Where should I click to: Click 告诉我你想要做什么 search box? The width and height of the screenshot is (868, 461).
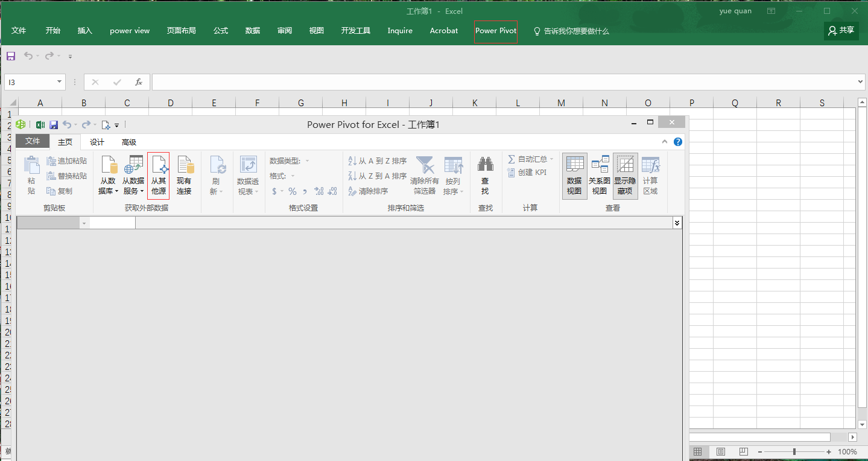click(571, 31)
